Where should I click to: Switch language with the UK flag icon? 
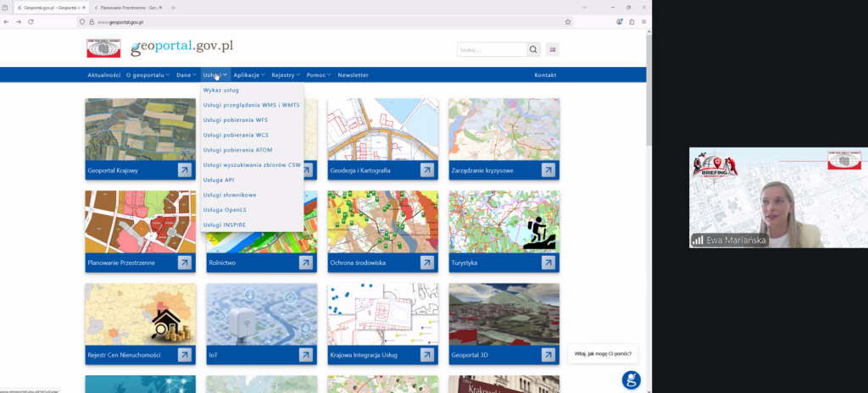(x=553, y=49)
